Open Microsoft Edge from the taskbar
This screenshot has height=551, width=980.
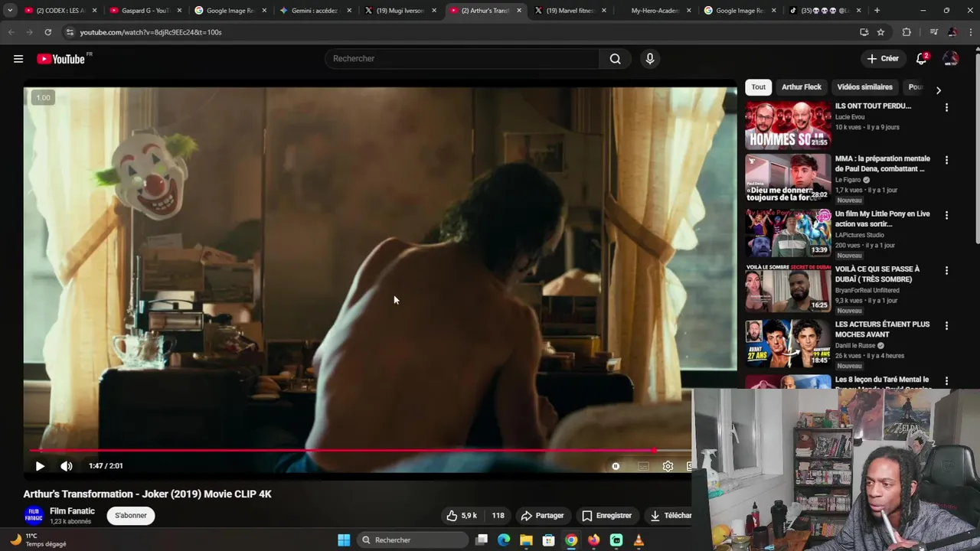pyautogui.click(x=503, y=540)
